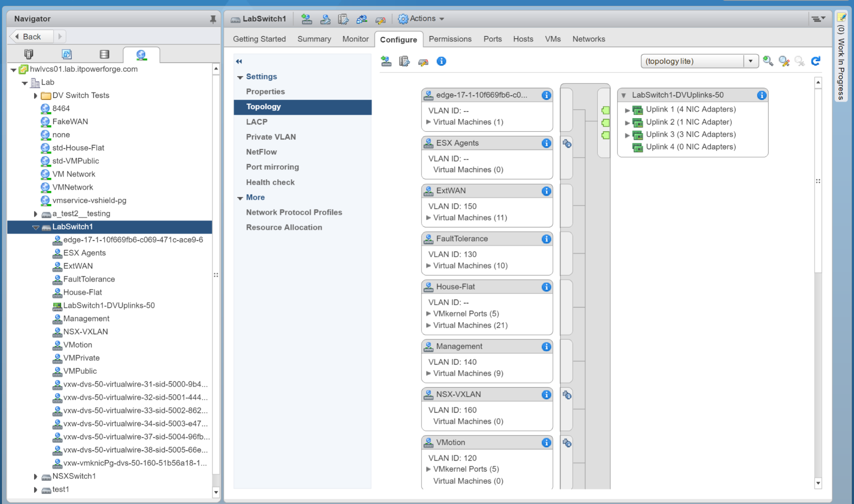
Task: Switch to the Ports tab
Action: [492, 39]
